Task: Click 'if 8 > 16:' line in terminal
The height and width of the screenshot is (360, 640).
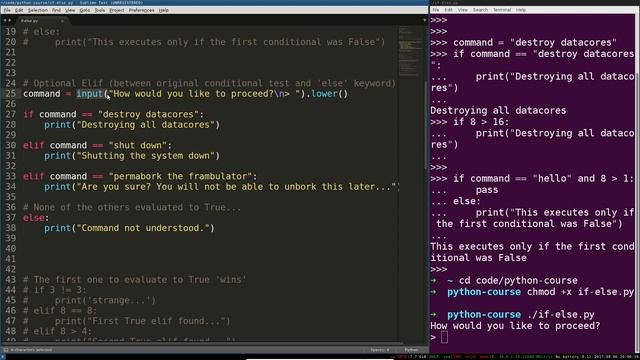Action: click(x=481, y=122)
